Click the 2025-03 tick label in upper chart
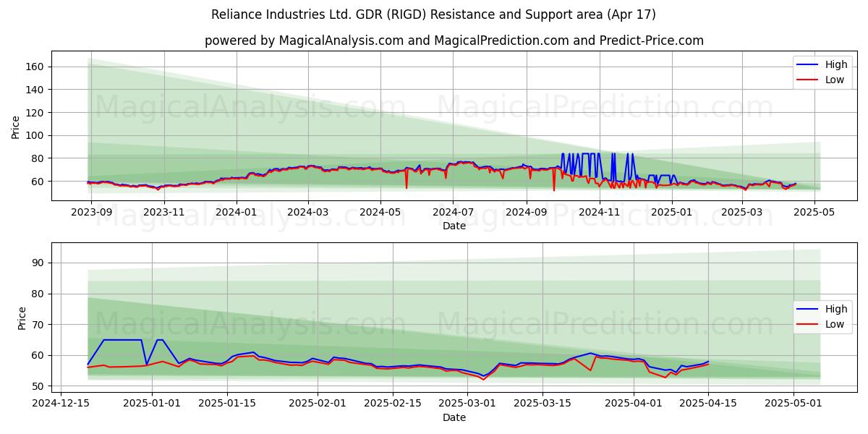868x434 pixels. point(742,212)
